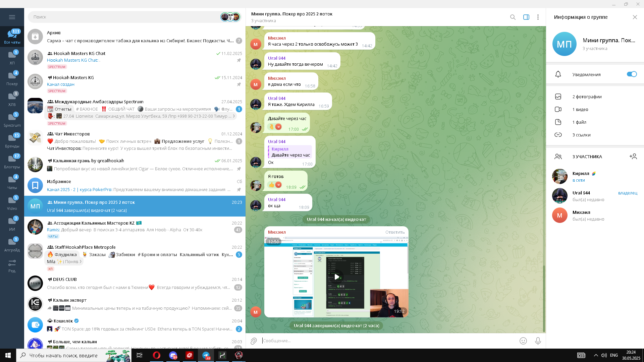Add a new member to the group
Screen dimensions: 644x362
633,157
